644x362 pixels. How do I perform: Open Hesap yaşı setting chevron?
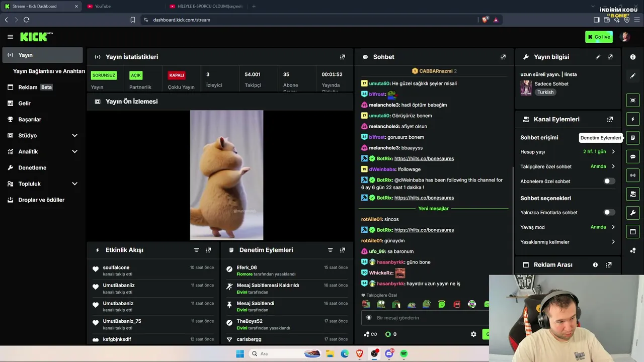[613, 151]
